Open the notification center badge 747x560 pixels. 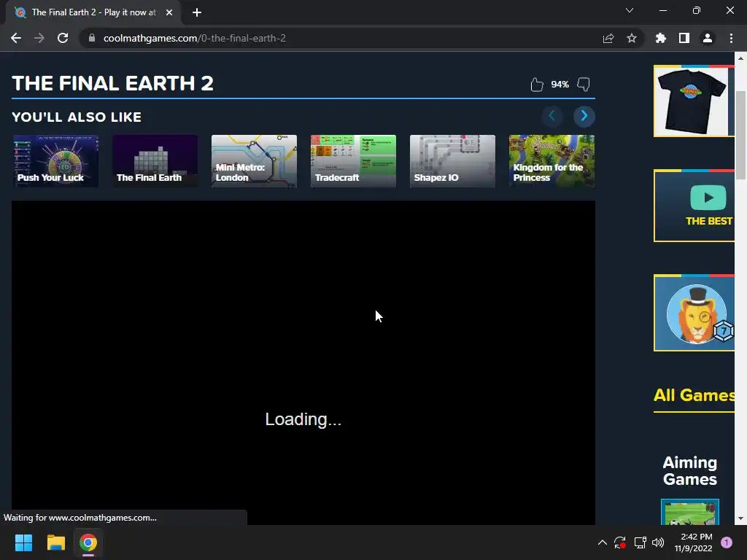(727, 542)
